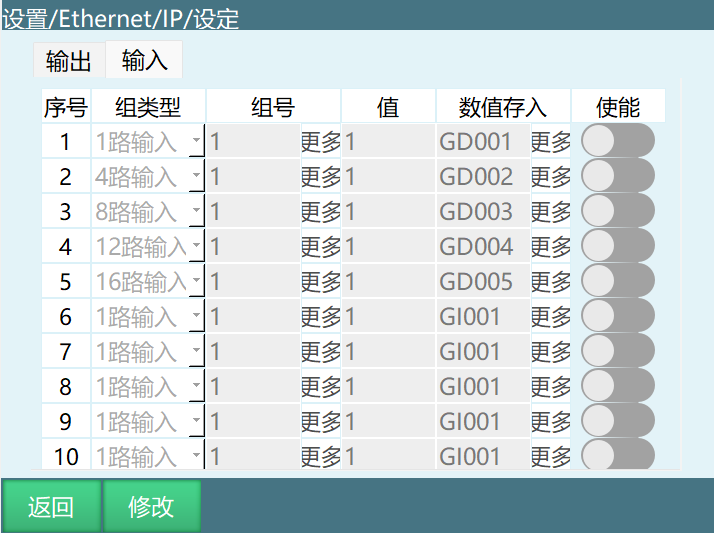Enable the switch in row 5
Image resolution: width=714 pixels, height=533 pixels.
pos(617,281)
